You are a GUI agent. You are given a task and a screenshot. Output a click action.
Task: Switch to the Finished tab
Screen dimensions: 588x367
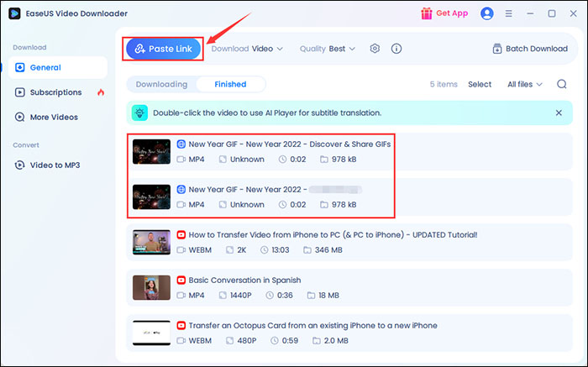230,84
